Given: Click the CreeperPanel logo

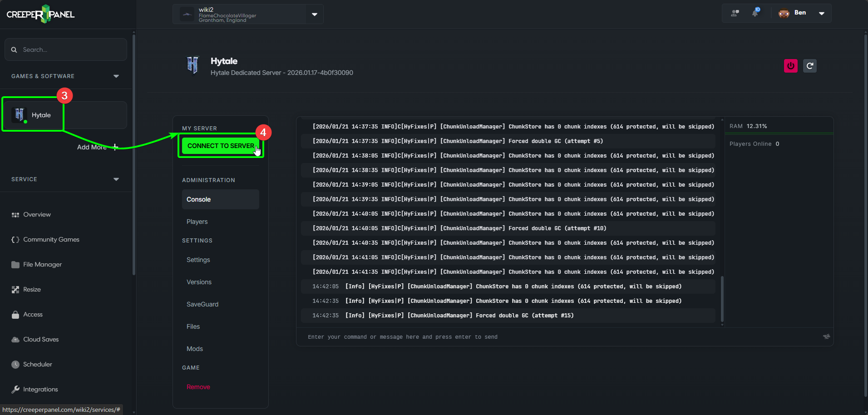Looking at the screenshot, I should (41, 14).
